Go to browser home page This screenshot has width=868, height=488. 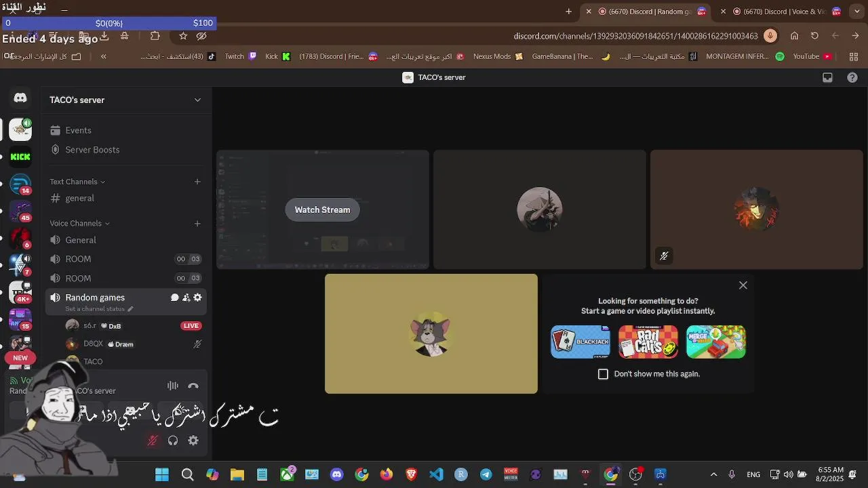pyautogui.click(x=794, y=36)
